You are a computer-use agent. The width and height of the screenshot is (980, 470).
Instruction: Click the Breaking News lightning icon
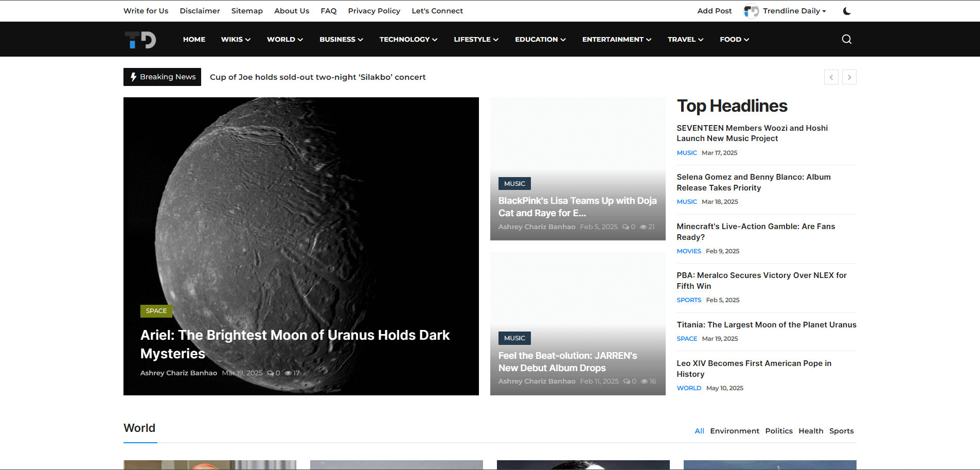coord(134,77)
